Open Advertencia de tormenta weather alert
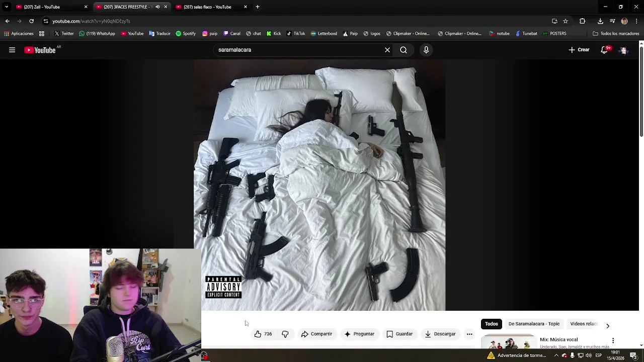This screenshot has width=644, height=362. tap(517, 355)
